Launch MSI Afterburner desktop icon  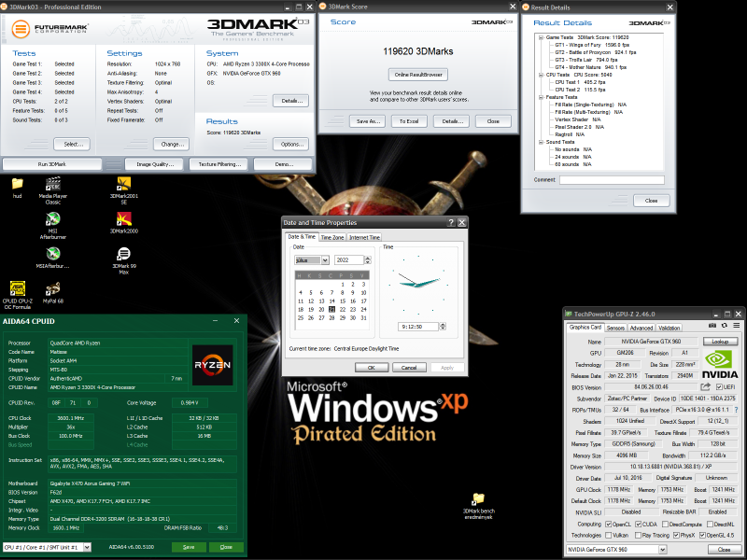click(53, 226)
